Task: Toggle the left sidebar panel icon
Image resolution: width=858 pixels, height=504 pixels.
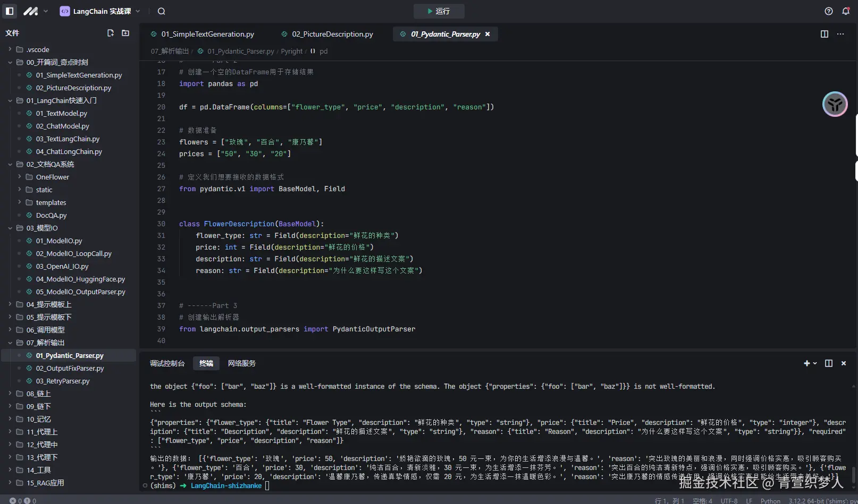Action: pyautogui.click(x=10, y=11)
